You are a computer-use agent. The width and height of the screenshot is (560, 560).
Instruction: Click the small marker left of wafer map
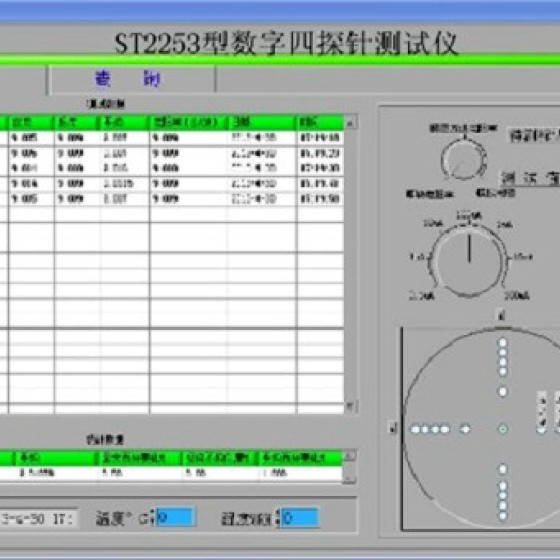click(393, 428)
